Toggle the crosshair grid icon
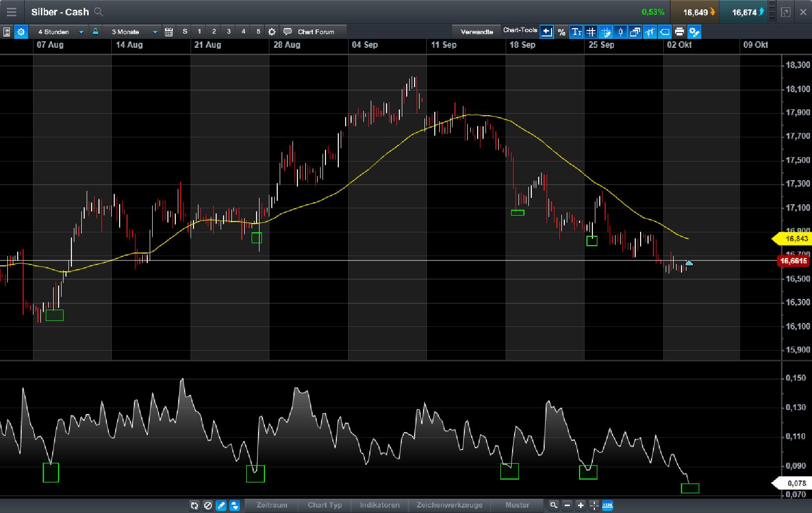812x513 pixels. coord(590,32)
